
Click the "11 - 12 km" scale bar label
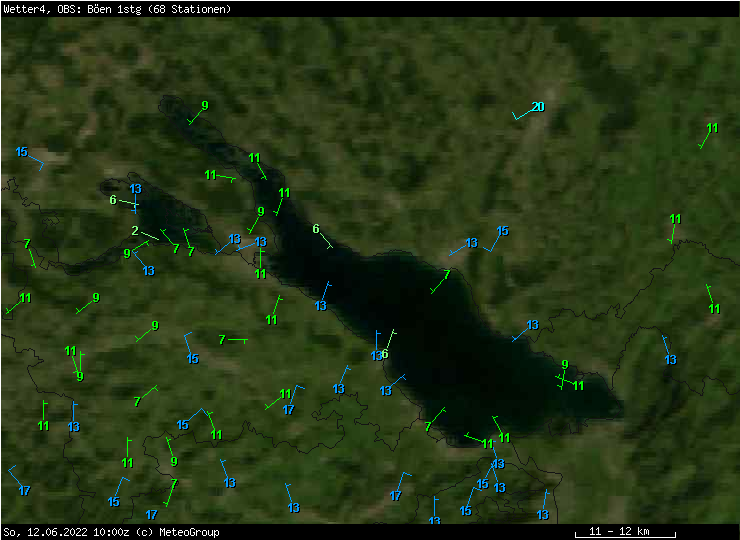click(x=619, y=532)
